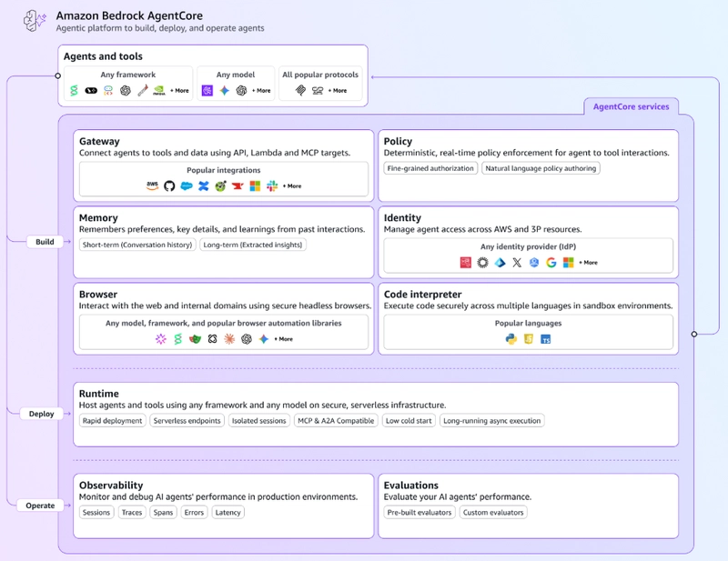Click the Amazon Bedrock AgentCore logo icon
Viewport: 728px width, 561px height.
click(35, 21)
